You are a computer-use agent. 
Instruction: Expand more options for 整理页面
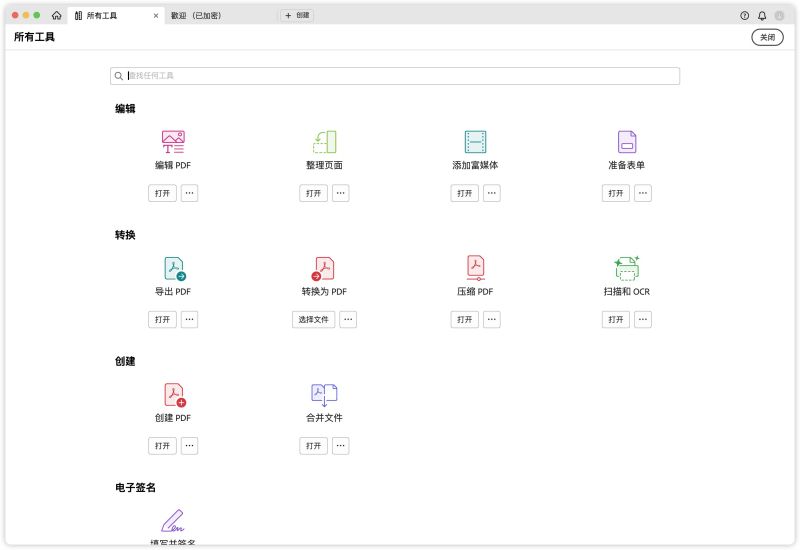click(x=341, y=193)
